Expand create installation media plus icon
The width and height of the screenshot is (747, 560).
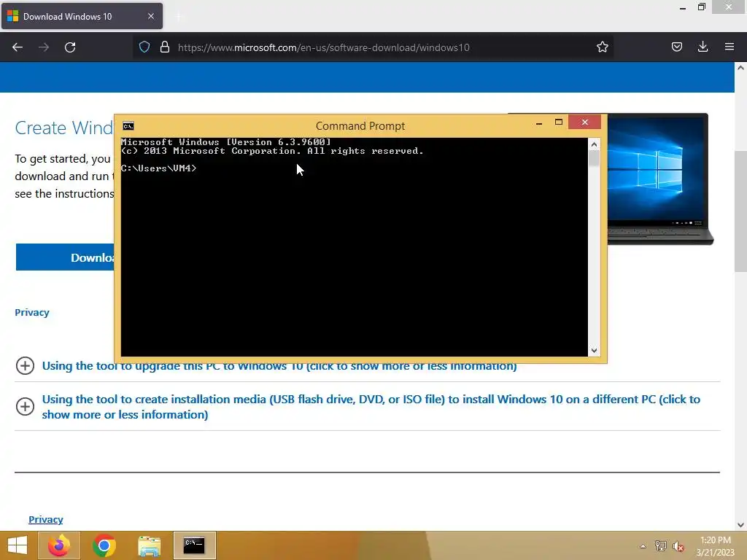click(x=25, y=407)
